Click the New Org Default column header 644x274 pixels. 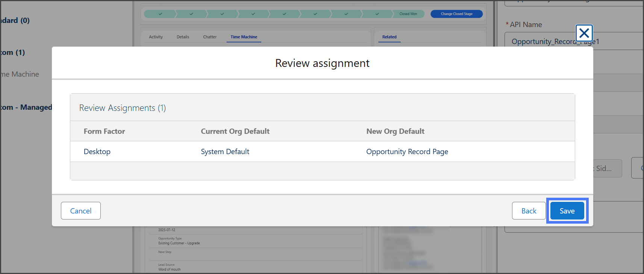click(x=395, y=131)
